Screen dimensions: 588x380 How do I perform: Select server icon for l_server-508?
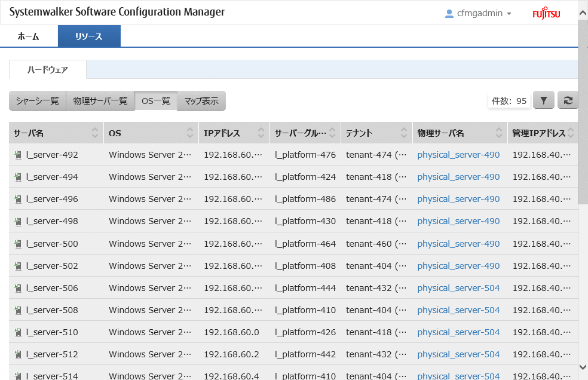17,310
